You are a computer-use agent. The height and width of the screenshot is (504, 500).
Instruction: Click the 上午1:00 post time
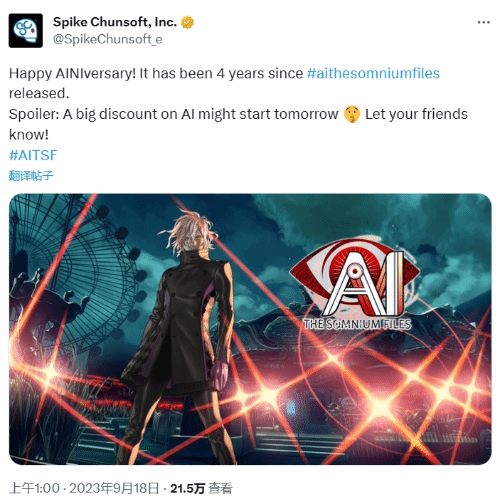pyautogui.click(x=34, y=488)
